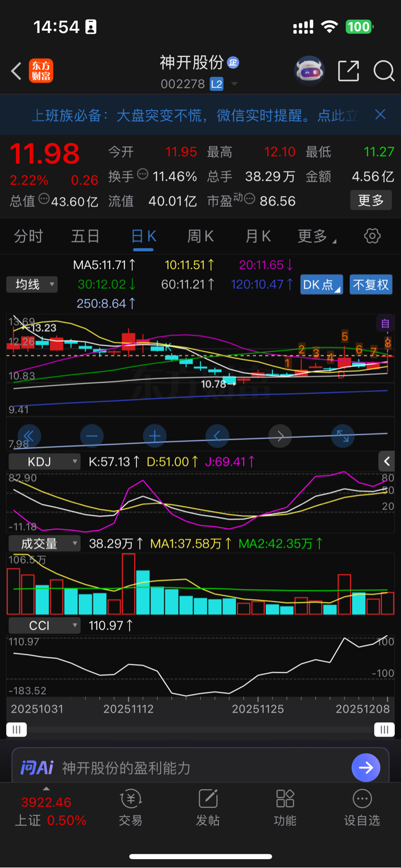Tap the 正 verified badge beside stock name
This screenshot has width=401, height=868.
[x=233, y=63]
